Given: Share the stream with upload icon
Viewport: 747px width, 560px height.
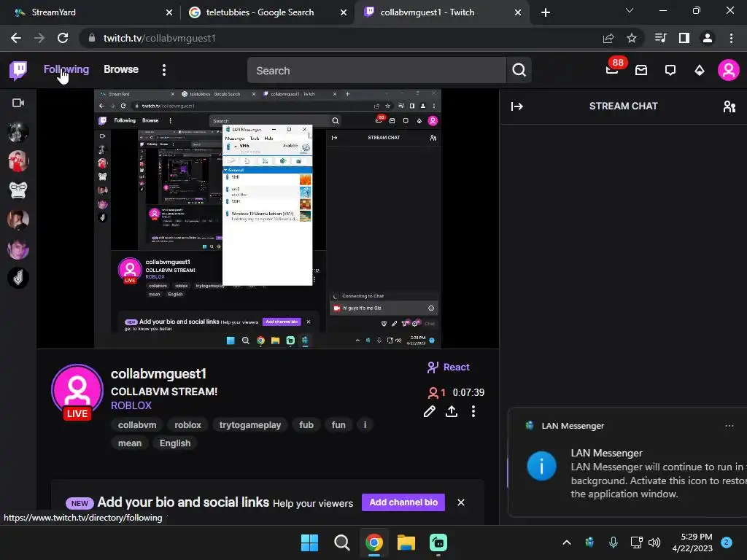Looking at the screenshot, I should click(451, 411).
